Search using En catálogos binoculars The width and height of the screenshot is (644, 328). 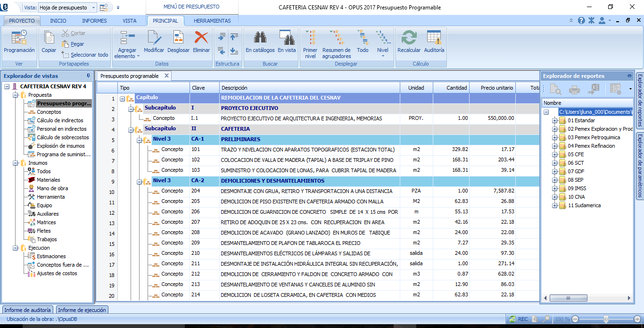[260, 38]
